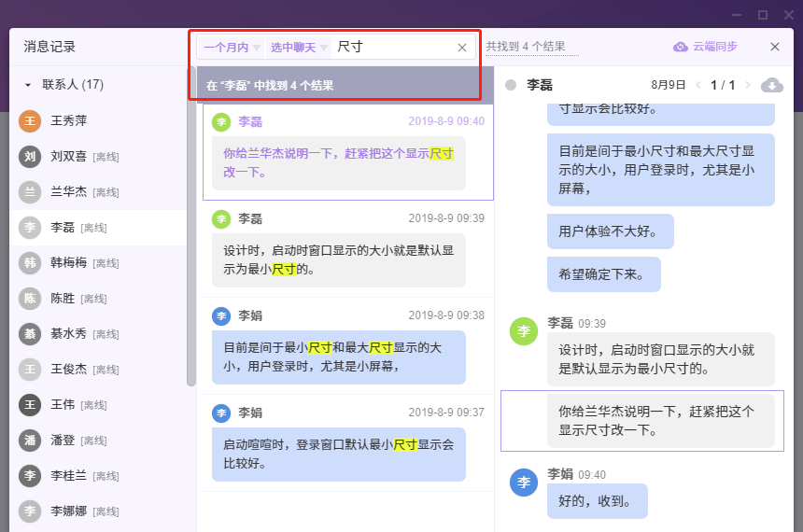Click the cloud sync icon
The image size is (803, 532).
(x=680, y=47)
